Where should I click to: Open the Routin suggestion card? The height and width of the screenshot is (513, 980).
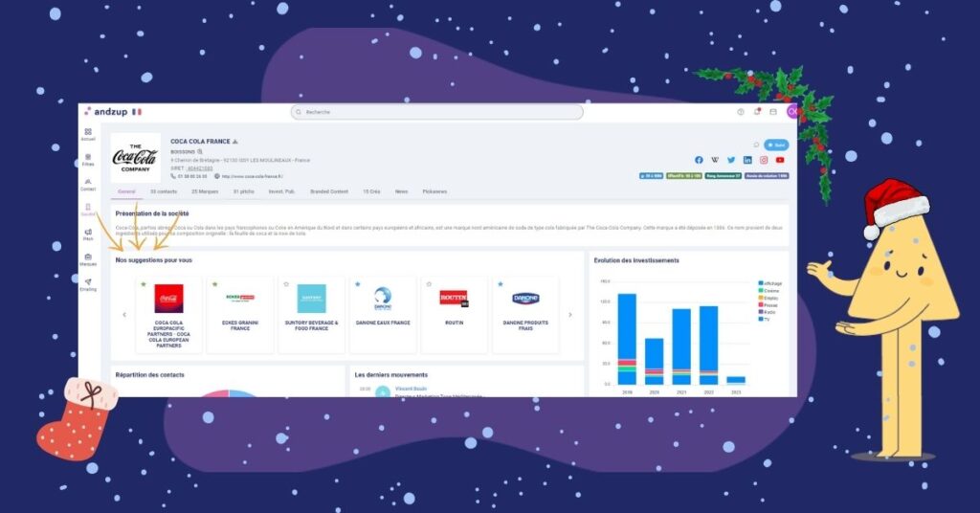tap(455, 315)
